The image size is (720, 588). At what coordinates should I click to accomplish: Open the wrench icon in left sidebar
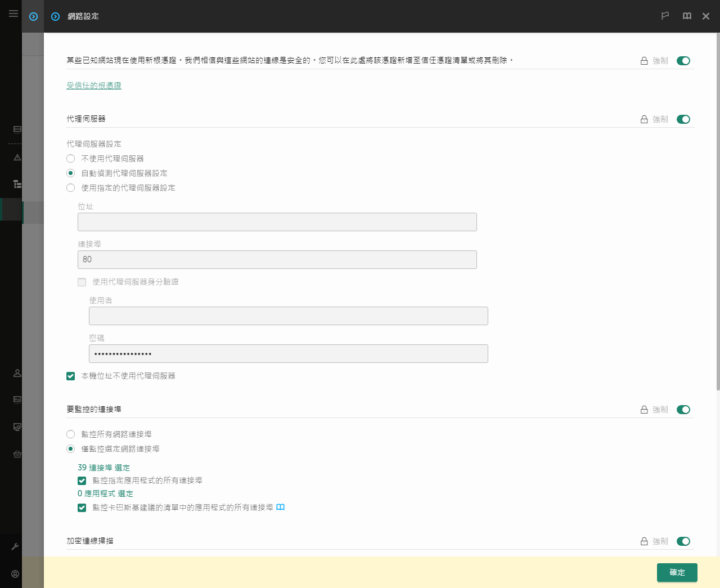[x=15, y=546]
